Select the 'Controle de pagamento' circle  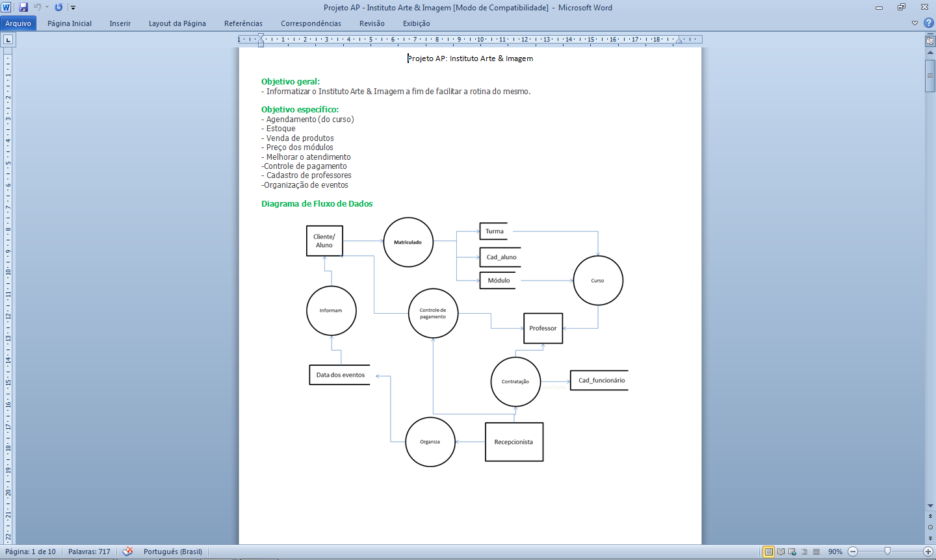434,314
